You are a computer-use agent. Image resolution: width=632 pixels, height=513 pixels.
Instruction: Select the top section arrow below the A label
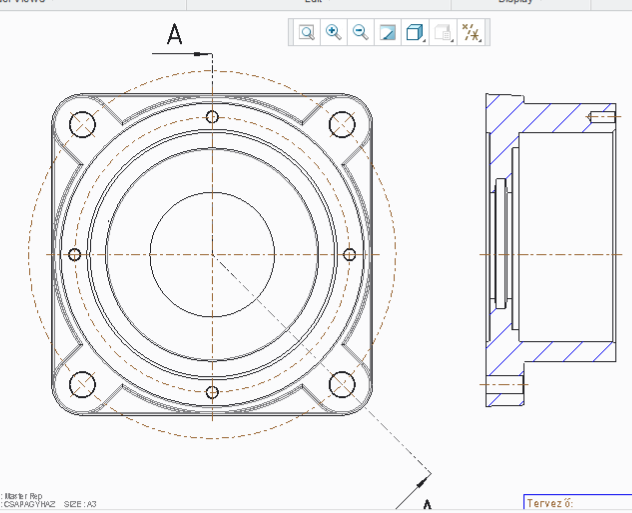tap(182, 54)
